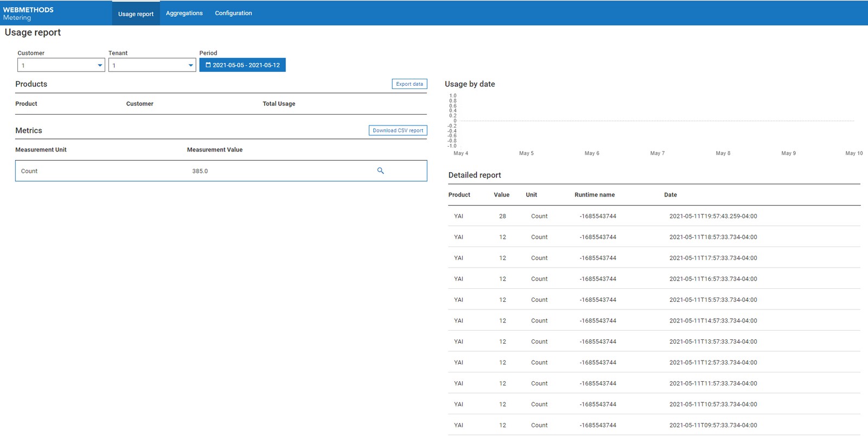Expand the Tenant dropdown
This screenshot has width=868, height=436.
coord(152,65)
